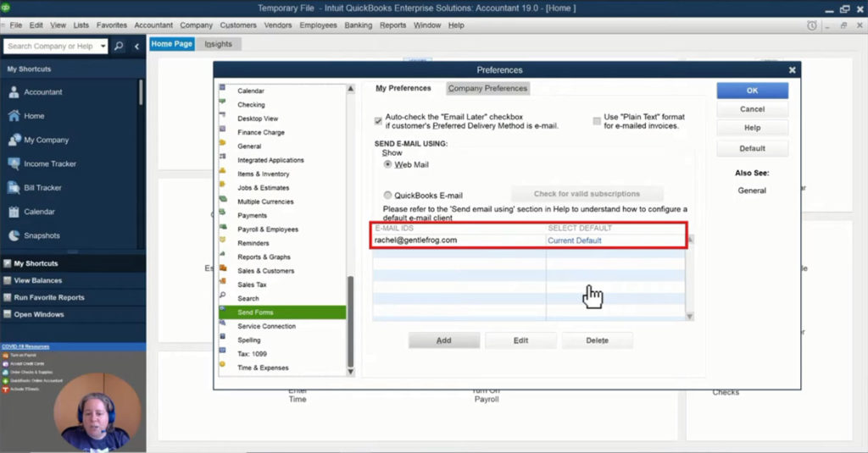
Task: Open the Snapshots pie chart icon
Action: tap(14, 235)
